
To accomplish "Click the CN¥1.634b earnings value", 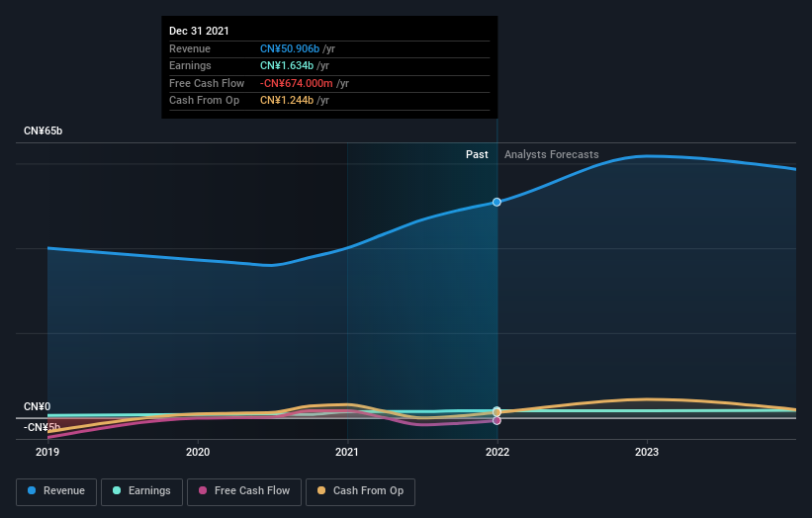I will tap(287, 65).
